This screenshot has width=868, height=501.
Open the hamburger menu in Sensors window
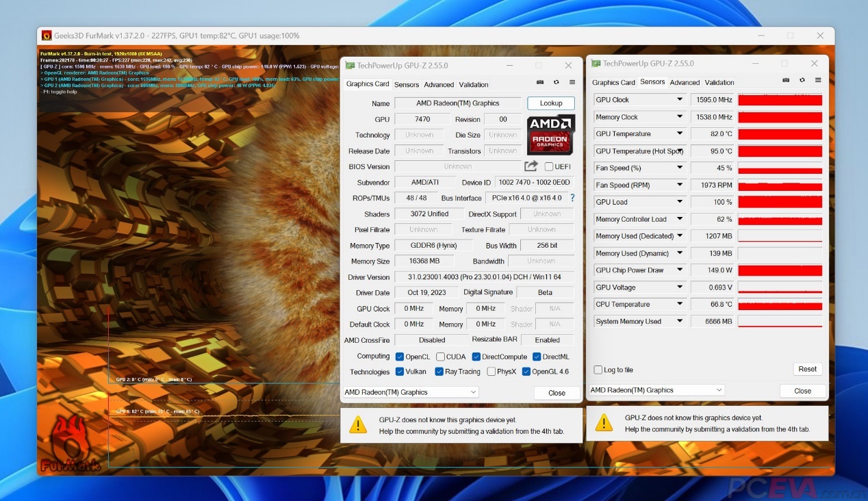(x=818, y=80)
